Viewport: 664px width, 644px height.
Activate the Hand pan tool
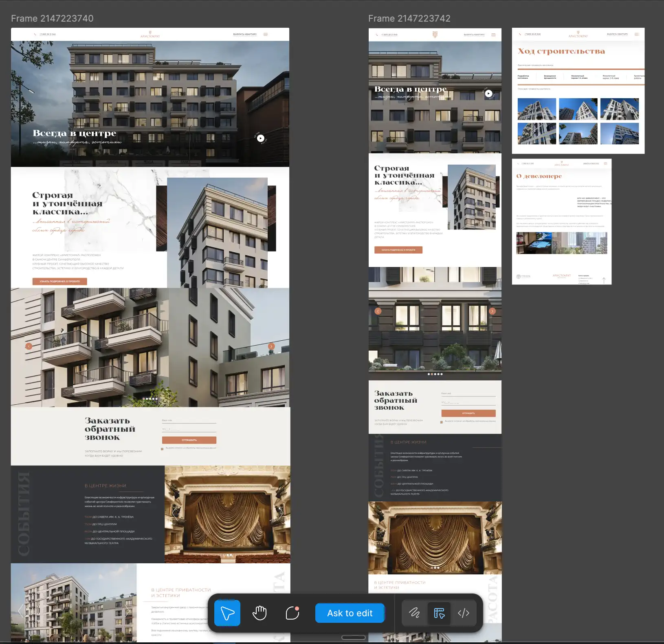pyautogui.click(x=259, y=613)
